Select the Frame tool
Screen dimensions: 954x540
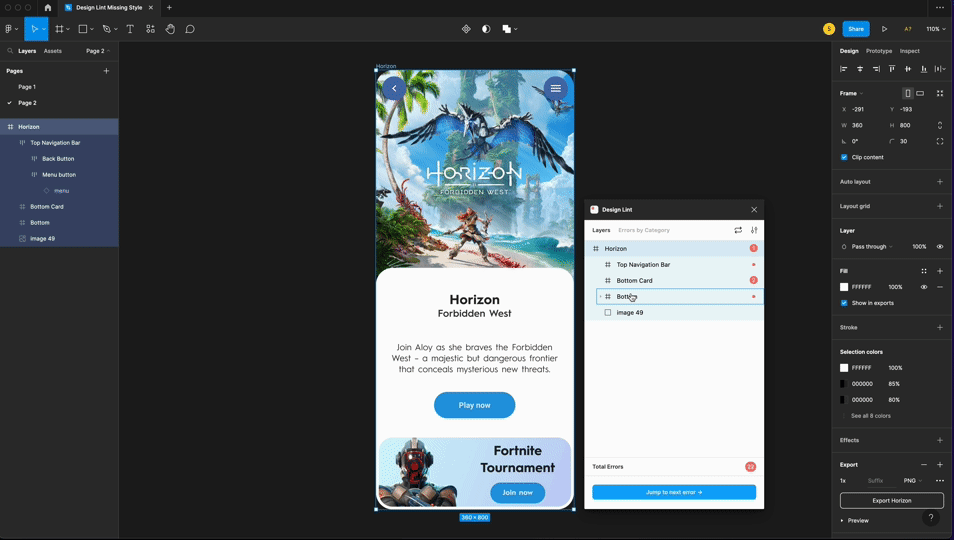[59, 29]
